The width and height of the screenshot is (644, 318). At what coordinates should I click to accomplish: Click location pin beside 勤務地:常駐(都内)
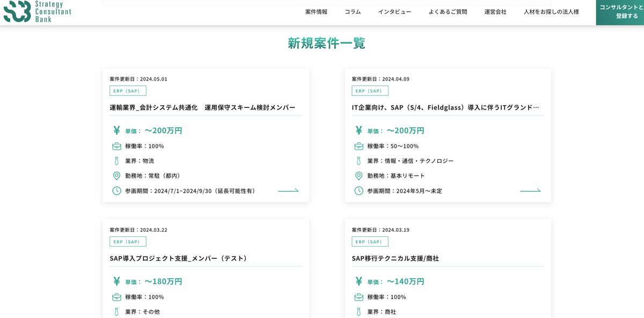click(x=116, y=176)
